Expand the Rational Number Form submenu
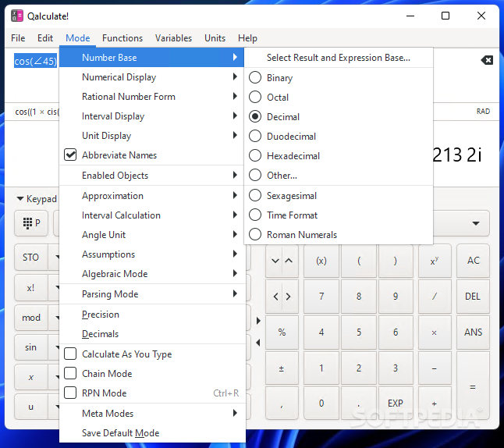 [151, 97]
